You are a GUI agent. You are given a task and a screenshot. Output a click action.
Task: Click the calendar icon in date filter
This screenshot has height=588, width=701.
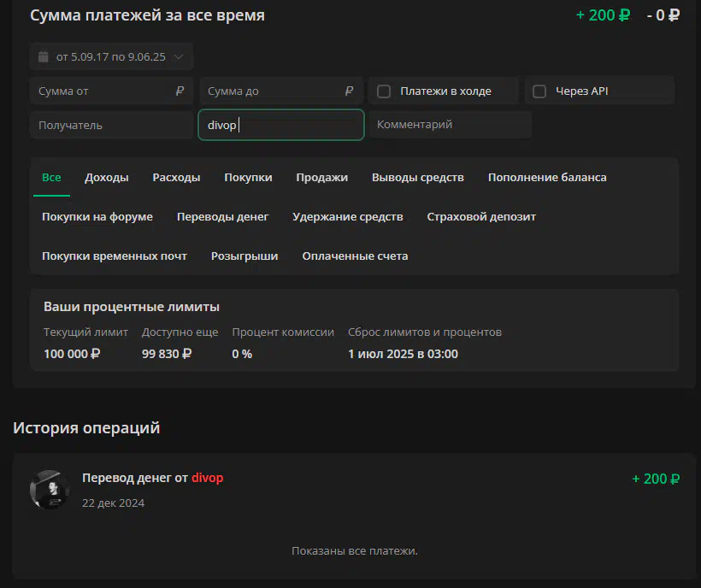click(x=44, y=56)
